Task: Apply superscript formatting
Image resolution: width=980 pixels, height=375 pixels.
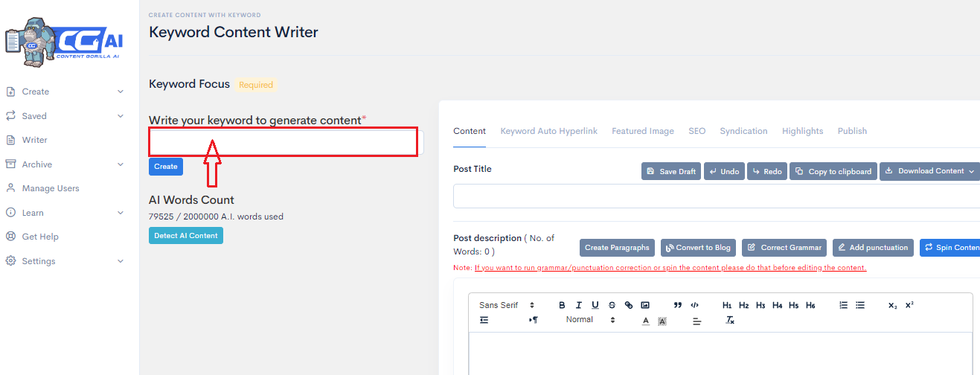Action: 909,305
